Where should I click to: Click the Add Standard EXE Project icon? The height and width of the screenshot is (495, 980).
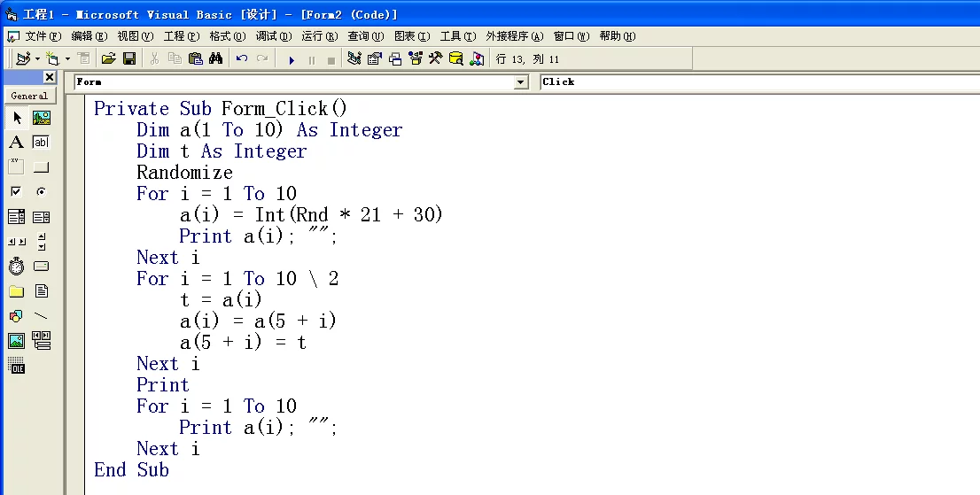click(x=23, y=58)
